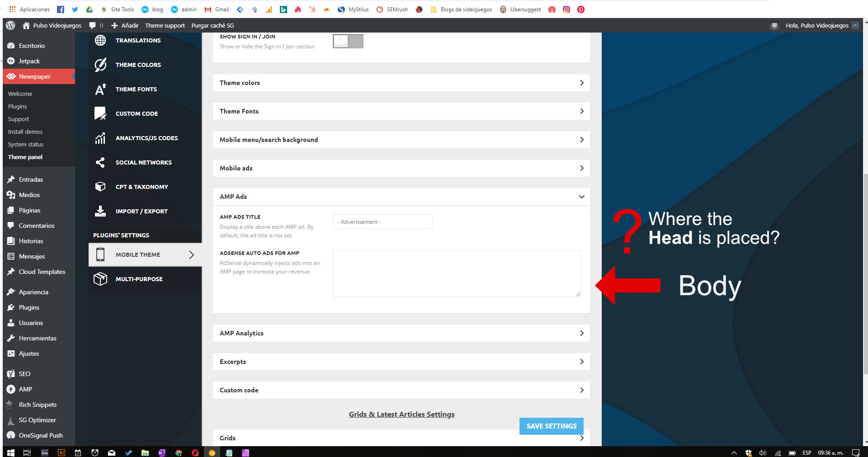Click the Añadir new content link
Viewport: 868px width, 457px height.
125,25
